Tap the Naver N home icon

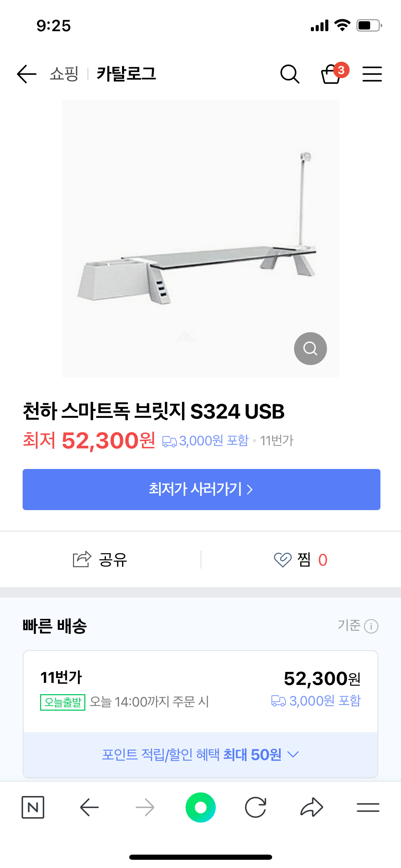pos(33,807)
